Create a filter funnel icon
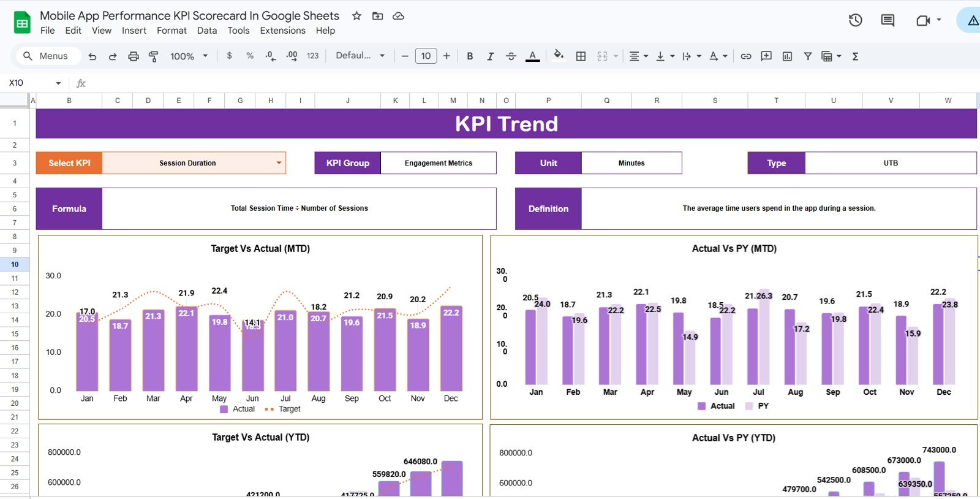The width and height of the screenshot is (980, 499). pyautogui.click(x=808, y=56)
